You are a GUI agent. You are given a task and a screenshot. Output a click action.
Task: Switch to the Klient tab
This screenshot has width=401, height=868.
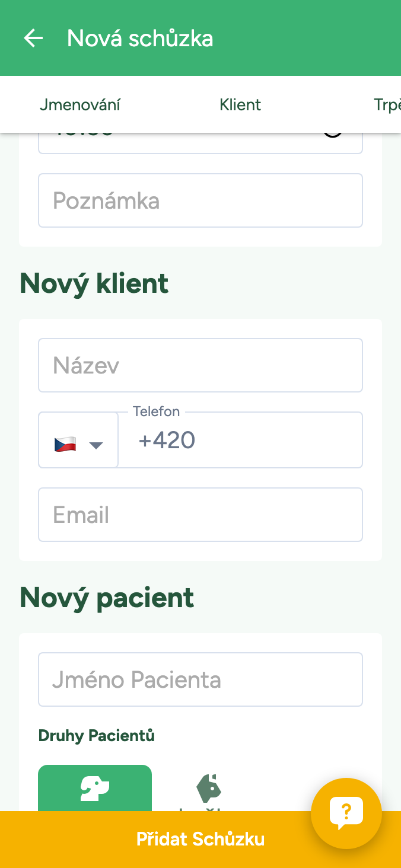(240, 105)
